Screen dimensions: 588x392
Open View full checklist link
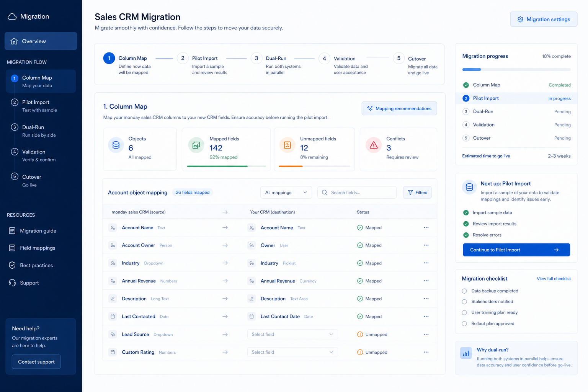[x=554, y=279]
